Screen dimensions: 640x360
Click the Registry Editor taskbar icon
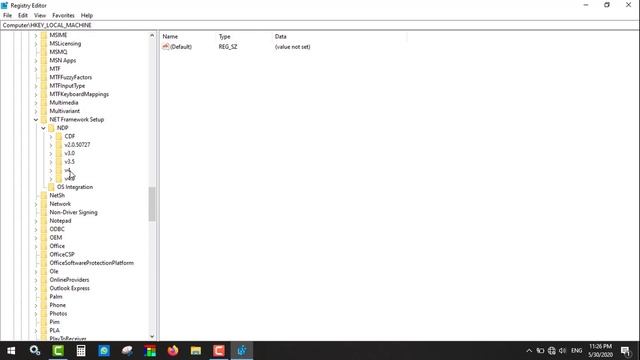coord(242,351)
